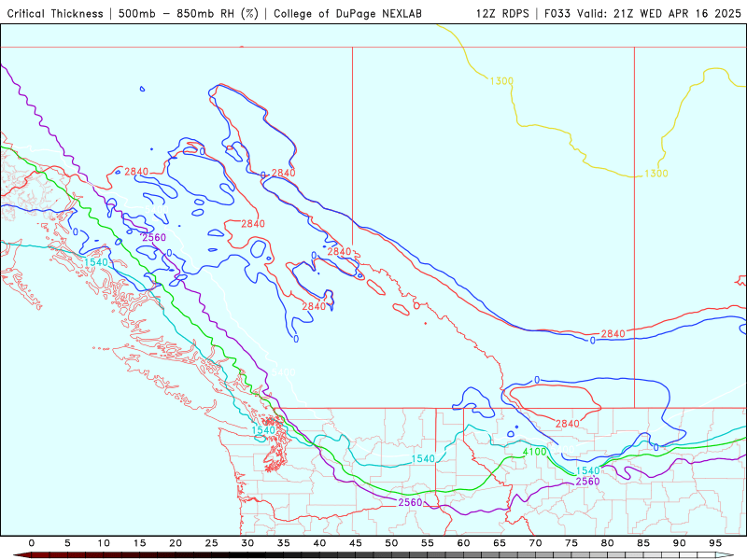Click colorbar tick label '20'
The image size is (747, 560).
[x=176, y=543]
